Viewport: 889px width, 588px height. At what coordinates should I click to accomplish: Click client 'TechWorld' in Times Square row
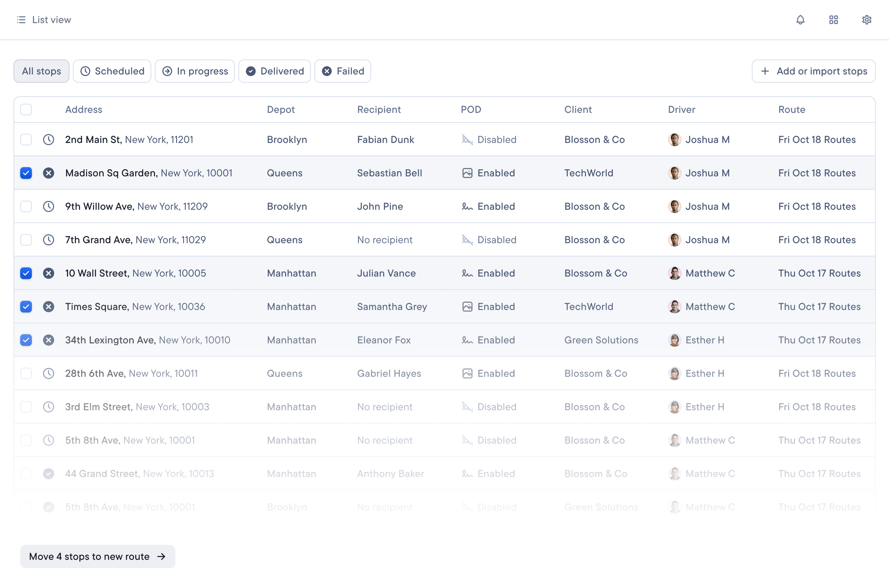coord(589,306)
